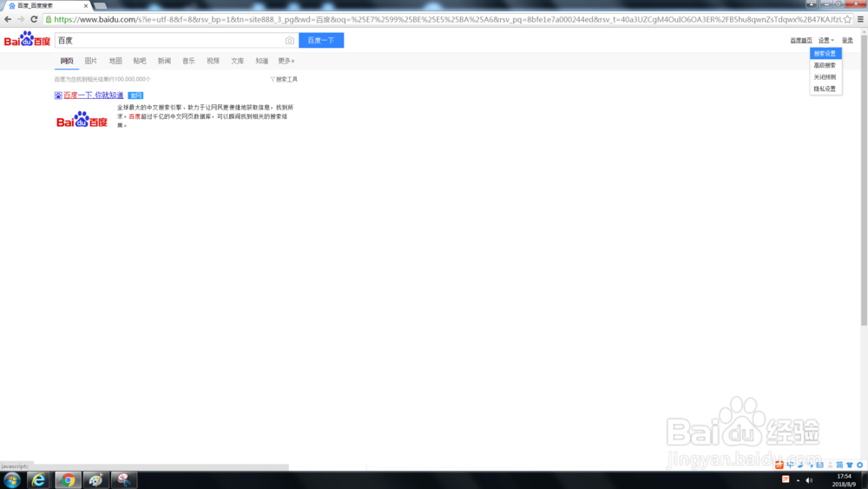Close the 百度_百度搜索 browser tab
This screenshot has height=489, width=868.
(x=86, y=5)
